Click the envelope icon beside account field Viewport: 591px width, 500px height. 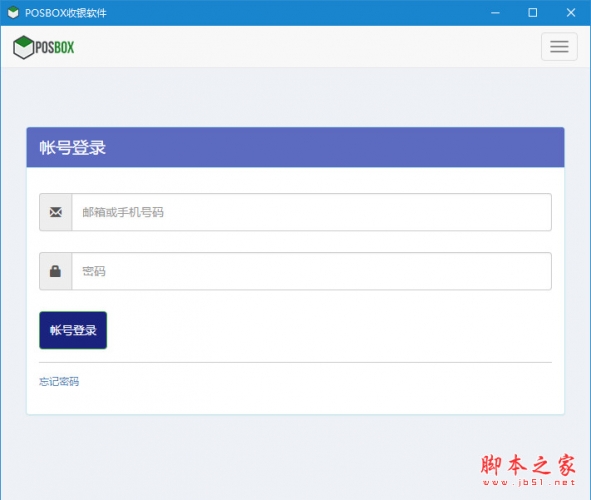56,212
